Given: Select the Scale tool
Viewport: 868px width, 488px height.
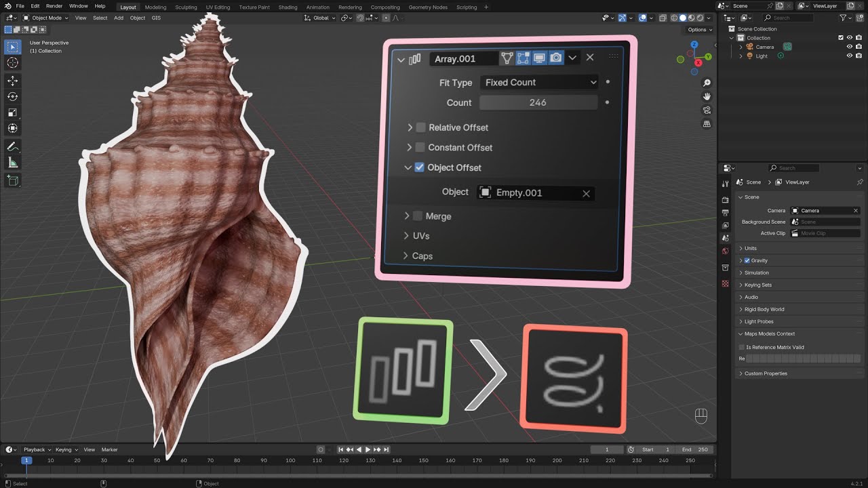Looking at the screenshot, I should pos(12,113).
